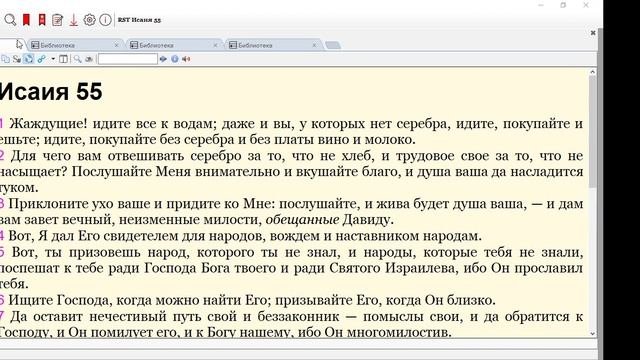This screenshot has width=640, height=360.
Task: Close the panel with the bold X below window controls
Action: tap(593, 33)
